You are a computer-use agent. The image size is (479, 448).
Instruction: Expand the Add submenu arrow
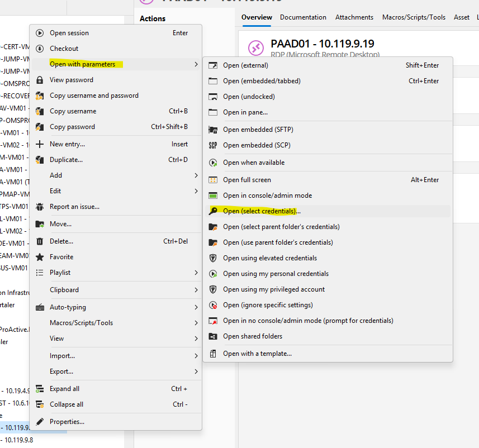click(x=196, y=175)
